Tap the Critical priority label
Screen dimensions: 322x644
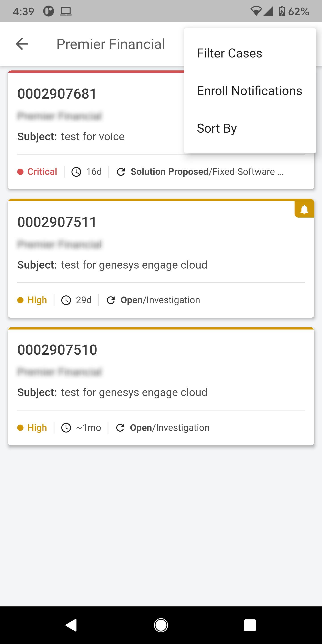(x=42, y=172)
